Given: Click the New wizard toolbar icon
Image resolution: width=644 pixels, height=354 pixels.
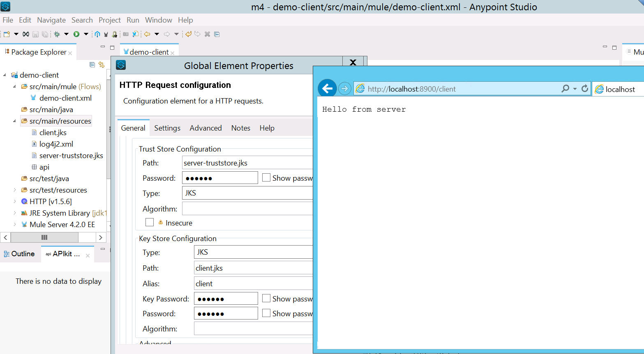Looking at the screenshot, I should coord(7,34).
